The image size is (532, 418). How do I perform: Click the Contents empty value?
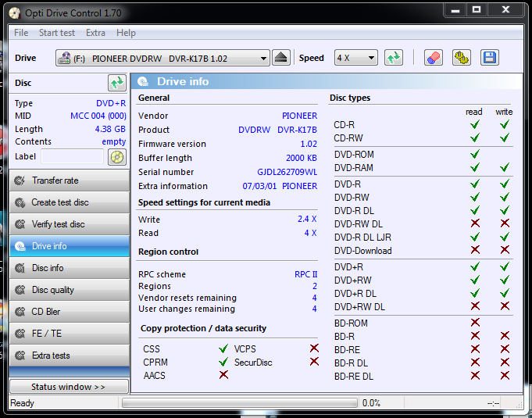point(113,141)
